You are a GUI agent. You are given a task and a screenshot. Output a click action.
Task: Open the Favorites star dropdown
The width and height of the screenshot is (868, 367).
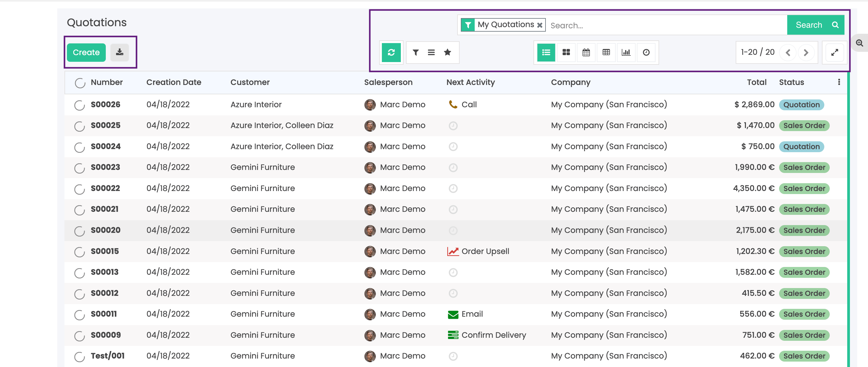point(447,52)
